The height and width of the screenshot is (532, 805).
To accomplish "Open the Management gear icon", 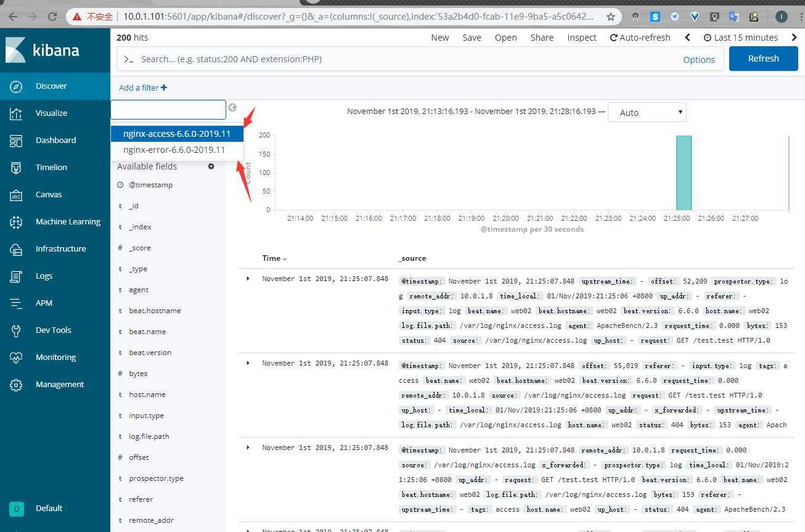I will (16, 385).
